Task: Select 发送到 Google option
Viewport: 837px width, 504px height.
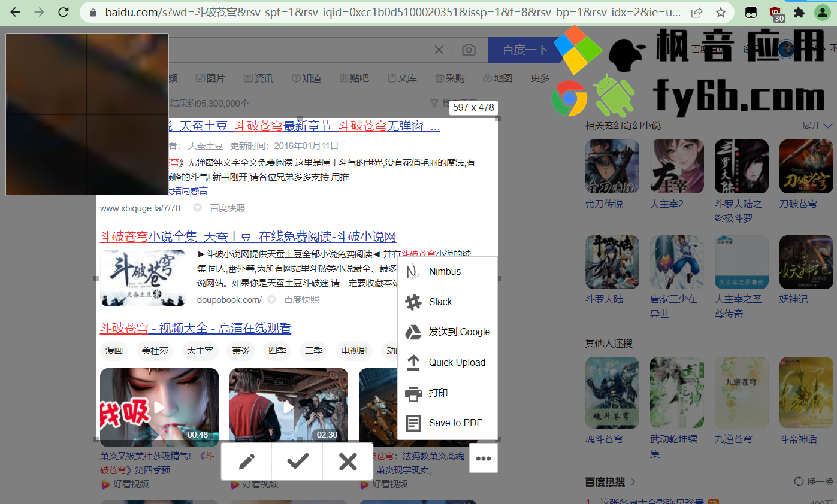Action: point(448,332)
